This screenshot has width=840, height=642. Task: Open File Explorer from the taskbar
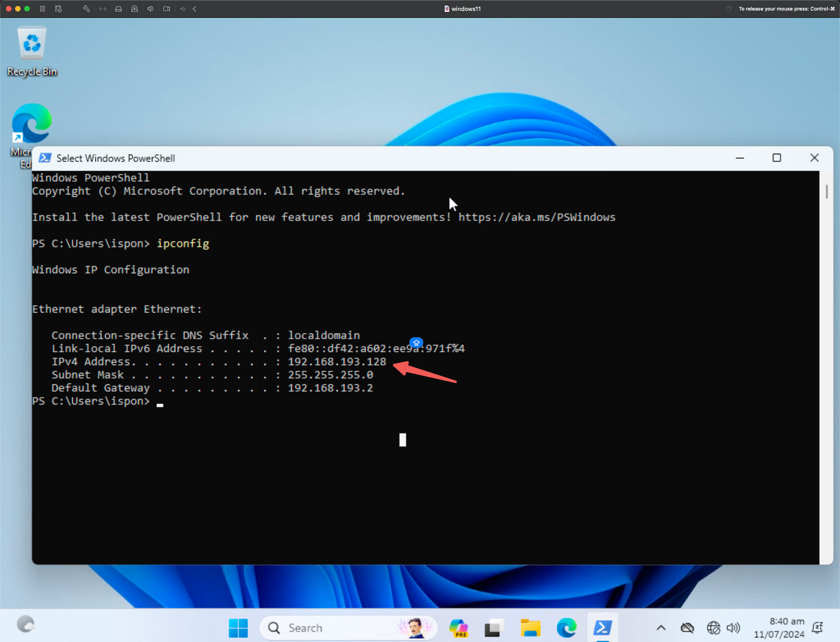pyautogui.click(x=531, y=628)
